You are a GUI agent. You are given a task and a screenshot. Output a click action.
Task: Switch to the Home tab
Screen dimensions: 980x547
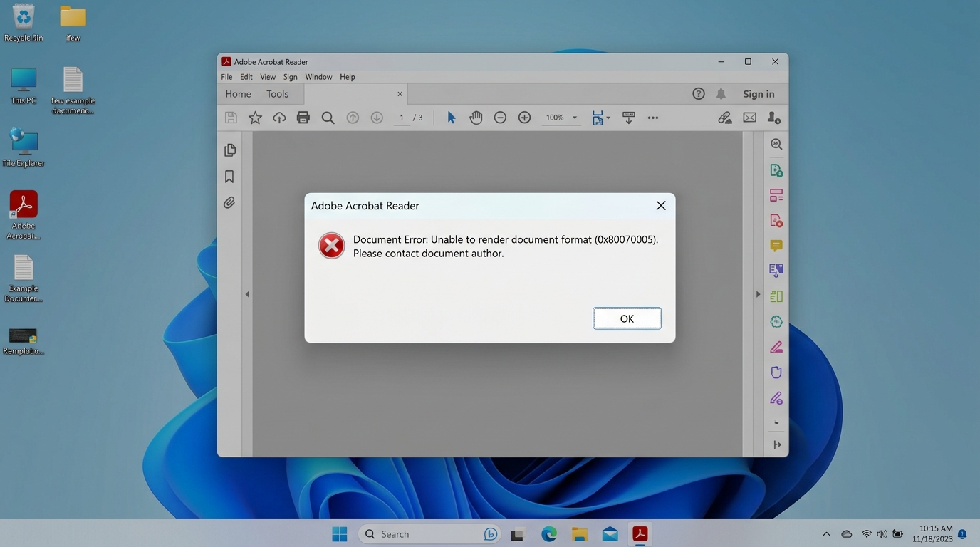[x=238, y=94]
